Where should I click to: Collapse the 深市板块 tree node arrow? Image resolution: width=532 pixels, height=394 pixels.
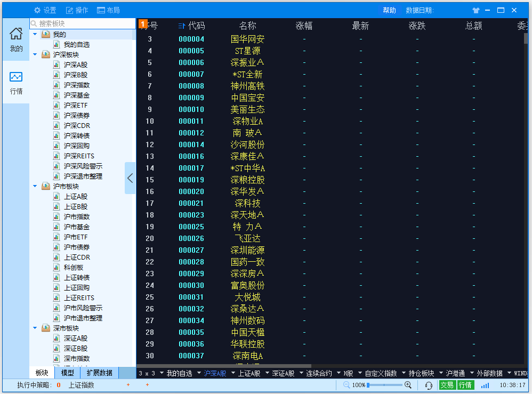35,328
